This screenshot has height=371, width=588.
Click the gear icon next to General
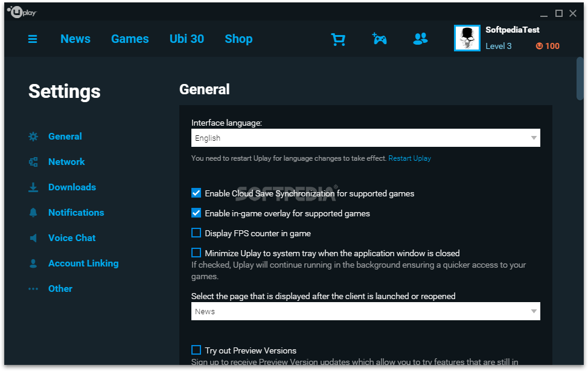pyautogui.click(x=33, y=137)
